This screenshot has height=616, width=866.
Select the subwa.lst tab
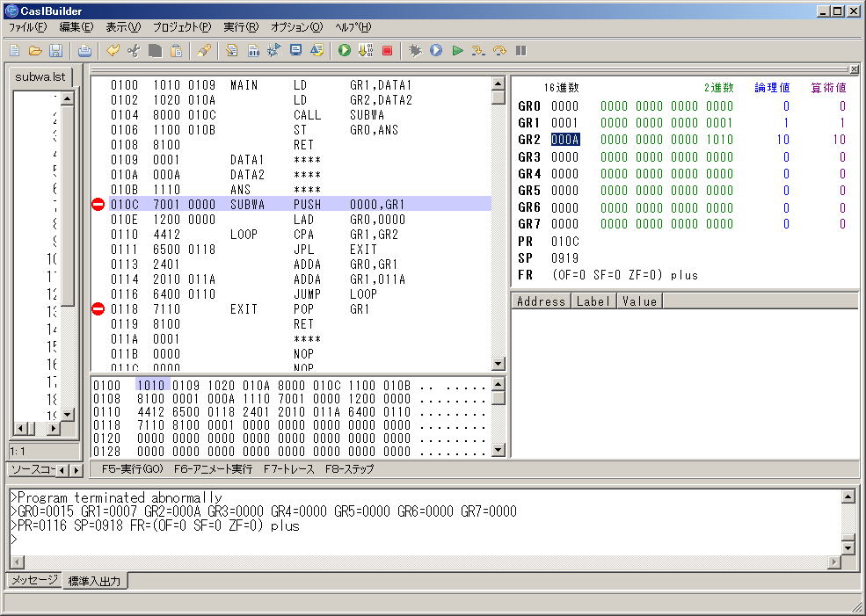(x=40, y=77)
